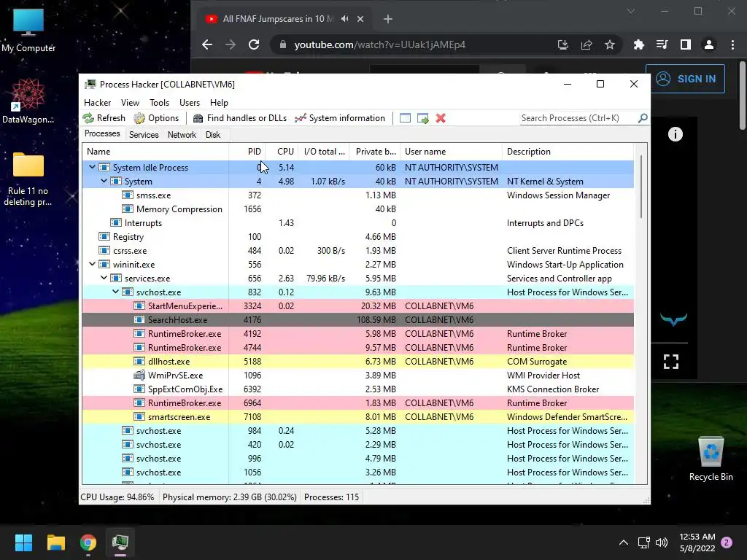Viewport: 747px width, 560px height.
Task: Mute the FNAF Jumpscares tab audio
Action: point(344,18)
